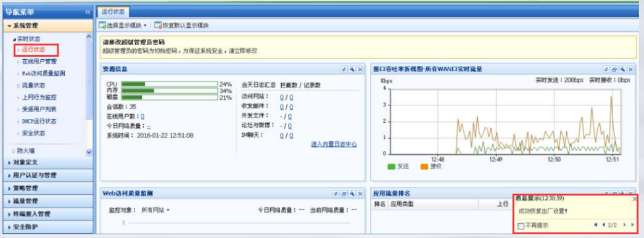Click 外发文件 record count link
Viewport: 644px width, 238px height.
tap(289, 117)
